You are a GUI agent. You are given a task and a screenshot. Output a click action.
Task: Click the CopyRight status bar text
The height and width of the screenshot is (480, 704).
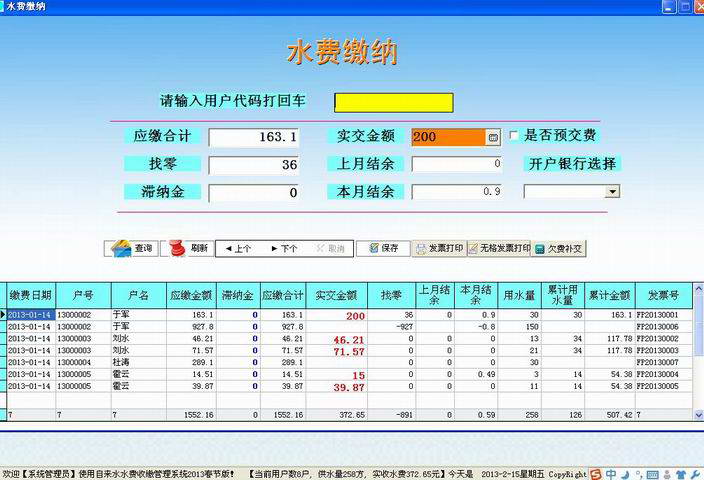click(568, 474)
